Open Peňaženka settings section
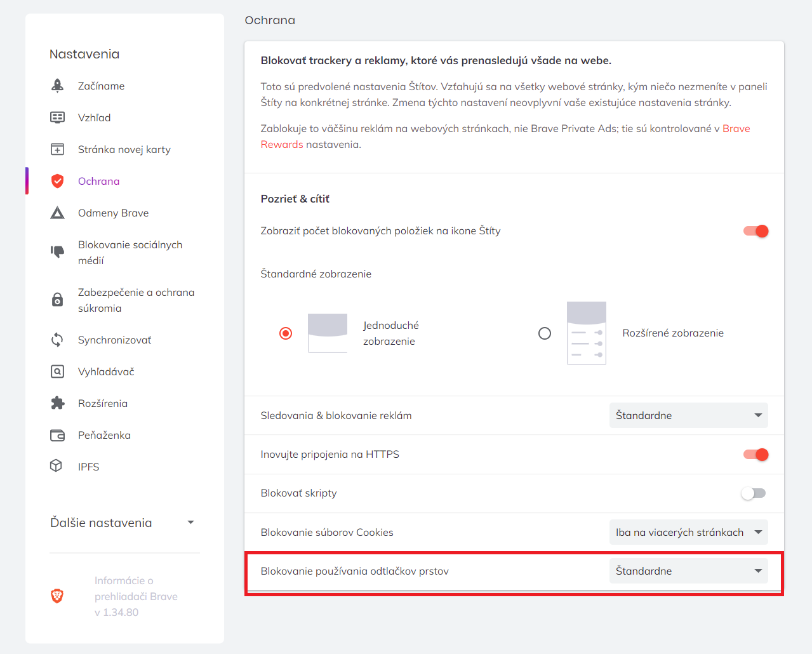 [x=104, y=435]
